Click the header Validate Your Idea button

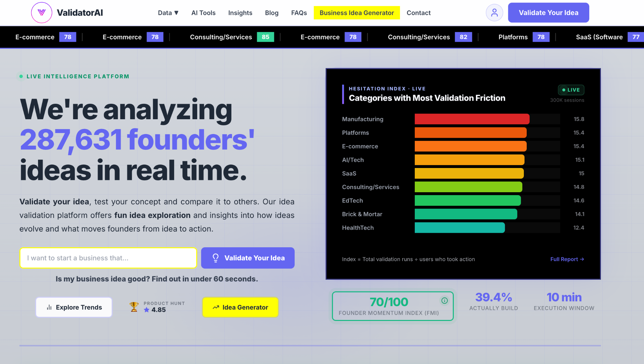(548, 13)
